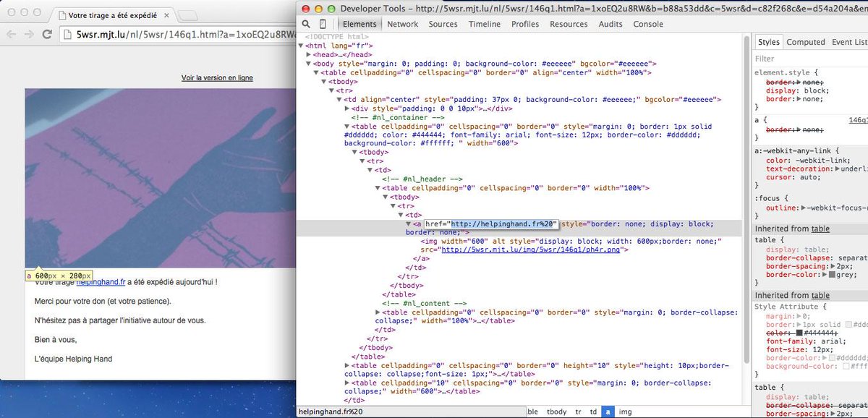The image size is (868, 418).
Task: Click the page icon in the address bar
Action: click(x=67, y=34)
